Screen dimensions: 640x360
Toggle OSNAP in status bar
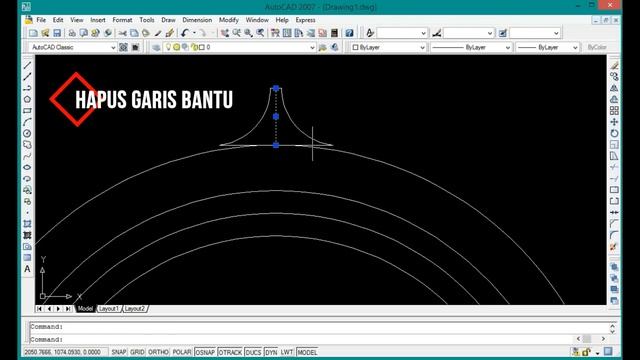pyautogui.click(x=205, y=352)
